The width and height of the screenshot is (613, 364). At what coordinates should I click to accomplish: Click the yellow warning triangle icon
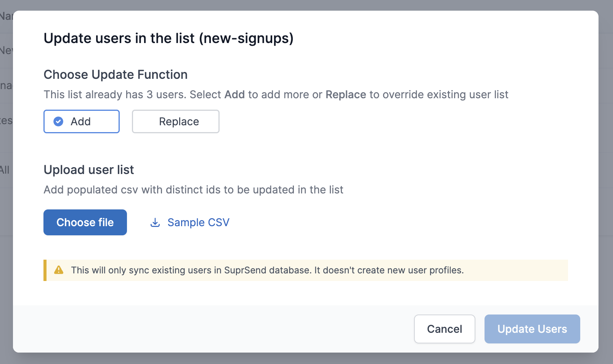(x=59, y=270)
